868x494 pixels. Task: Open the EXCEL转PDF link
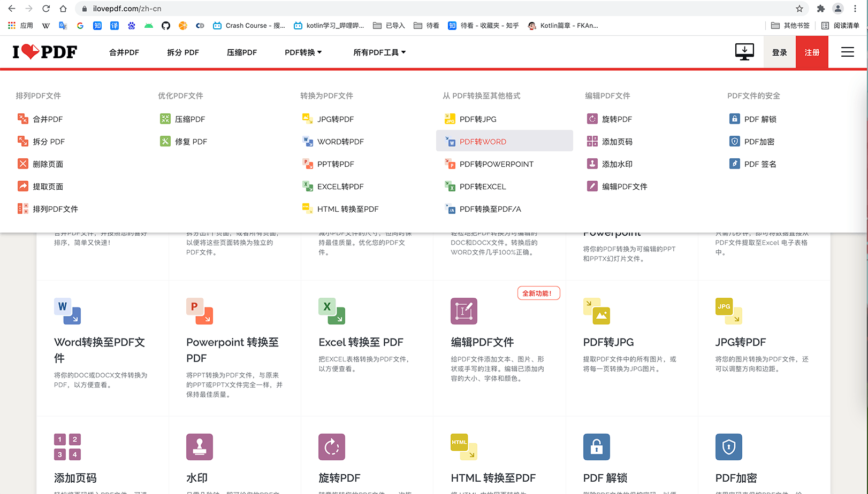(340, 186)
